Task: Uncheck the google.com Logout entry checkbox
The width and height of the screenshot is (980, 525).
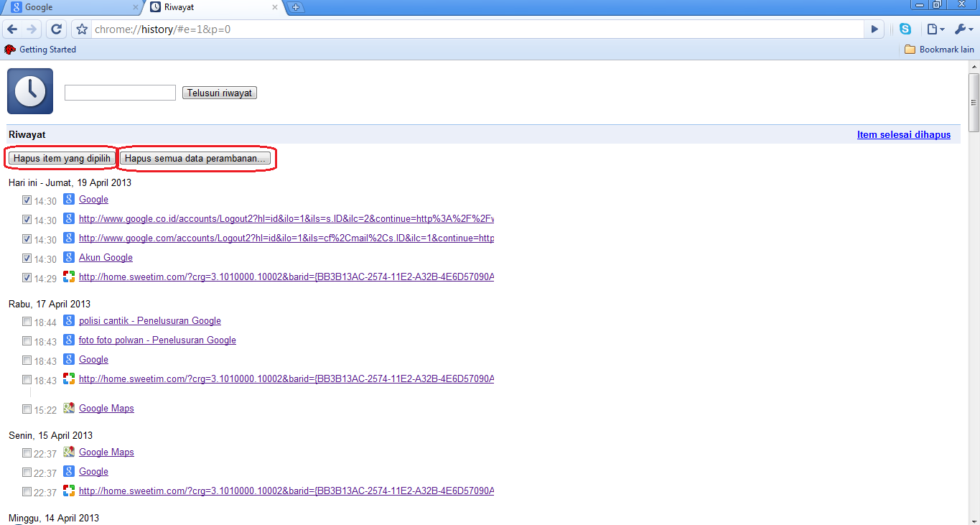Action: click(x=27, y=239)
